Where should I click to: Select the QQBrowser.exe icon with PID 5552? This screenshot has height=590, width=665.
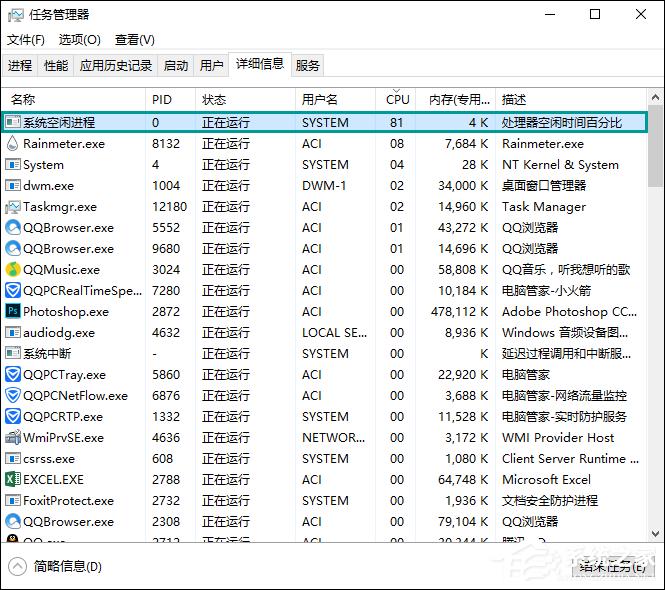click(13, 228)
